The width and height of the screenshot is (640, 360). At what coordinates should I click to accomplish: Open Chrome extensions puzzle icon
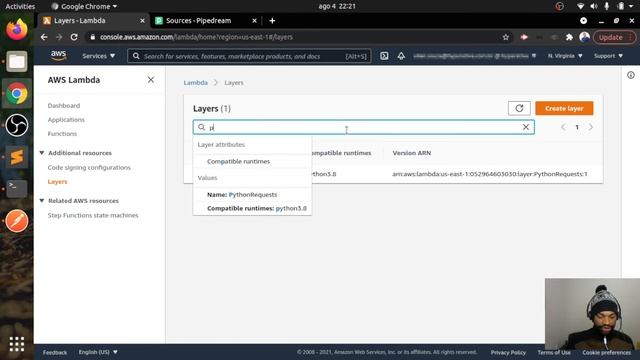pos(569,37)
